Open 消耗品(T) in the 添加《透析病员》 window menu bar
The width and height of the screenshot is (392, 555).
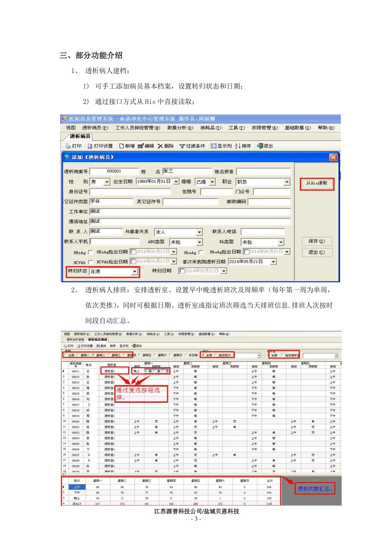pyautogui.click(x=211, y=128)
